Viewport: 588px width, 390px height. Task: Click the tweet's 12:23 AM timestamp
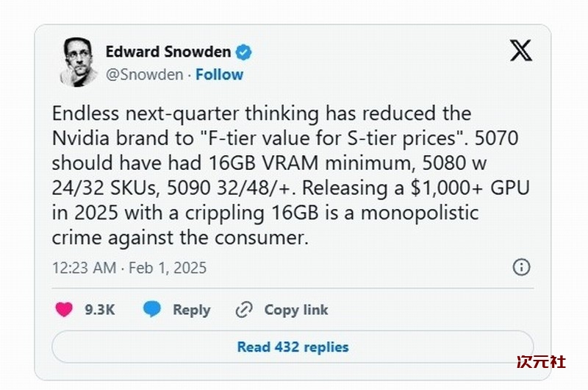tap(84, 267)
